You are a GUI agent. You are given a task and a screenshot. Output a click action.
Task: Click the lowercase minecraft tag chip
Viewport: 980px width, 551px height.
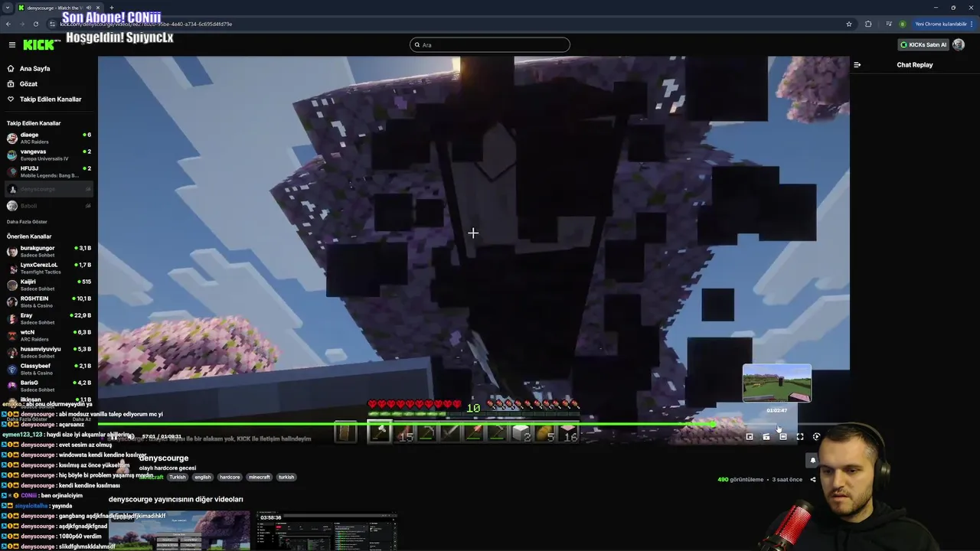coord(260,477)
